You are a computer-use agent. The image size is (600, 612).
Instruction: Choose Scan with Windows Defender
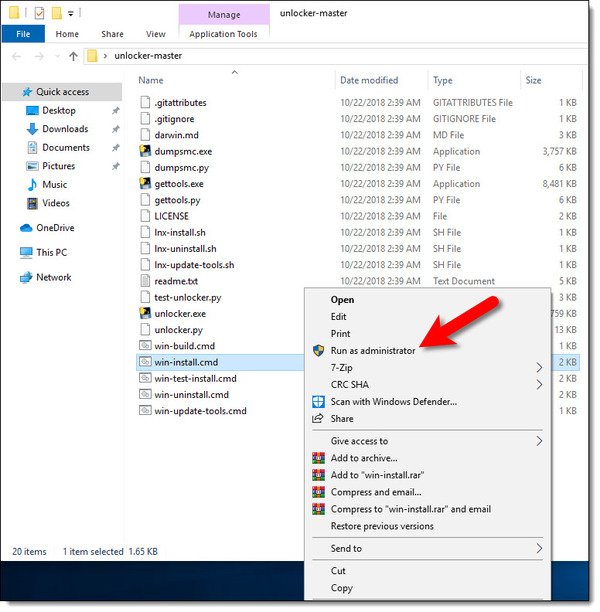coord(427,402)
